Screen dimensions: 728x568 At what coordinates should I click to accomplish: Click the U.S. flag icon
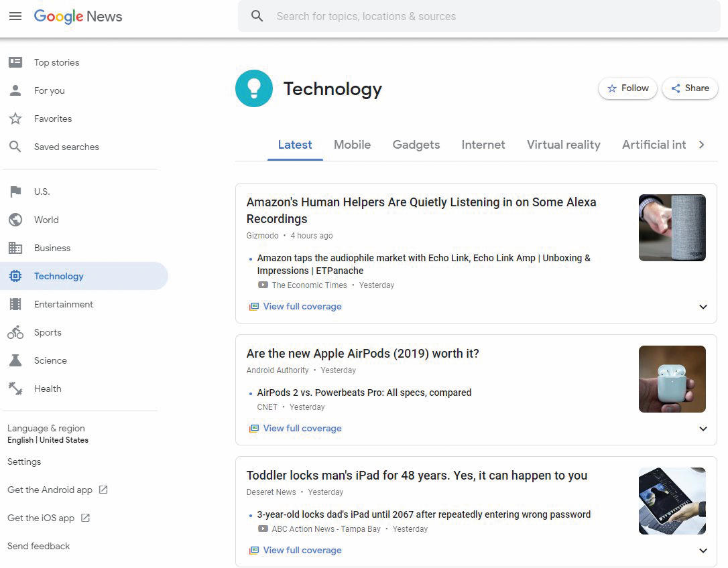click(15, 192)
